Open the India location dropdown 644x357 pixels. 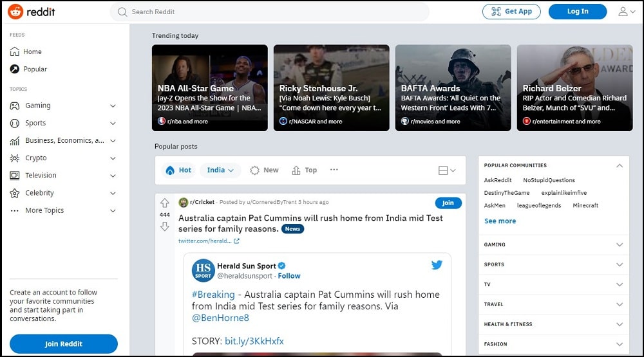(x=220, y=170)
